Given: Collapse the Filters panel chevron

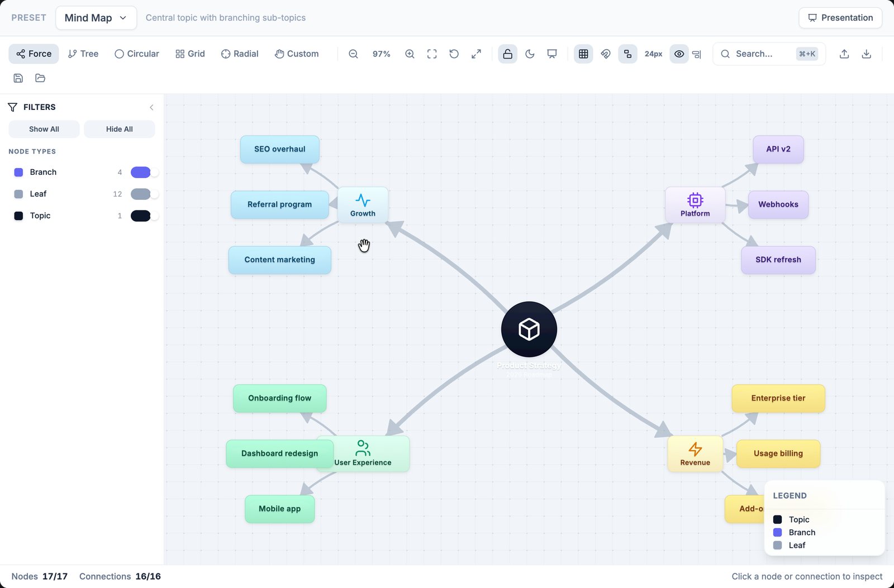Looking at the screenshot, I should pos(151,107).
